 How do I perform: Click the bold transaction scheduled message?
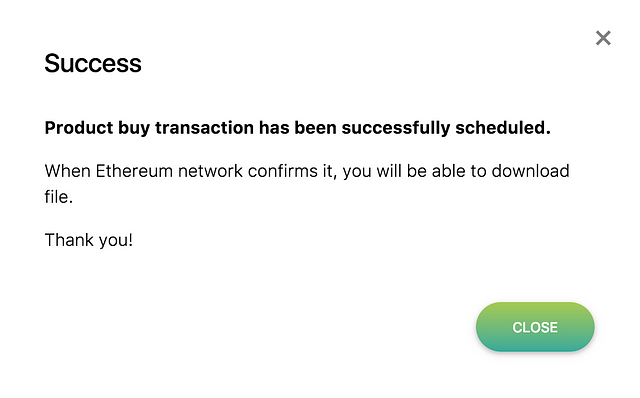pos(298,128)
